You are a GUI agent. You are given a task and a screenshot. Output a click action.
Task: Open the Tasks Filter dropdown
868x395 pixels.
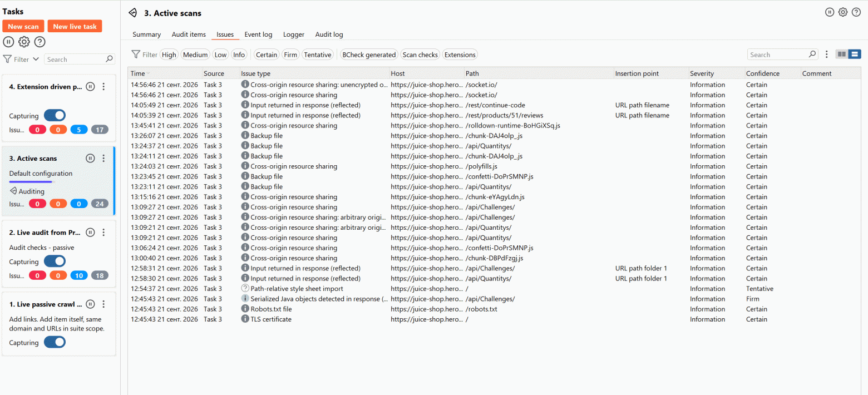(x=22, y=59)
